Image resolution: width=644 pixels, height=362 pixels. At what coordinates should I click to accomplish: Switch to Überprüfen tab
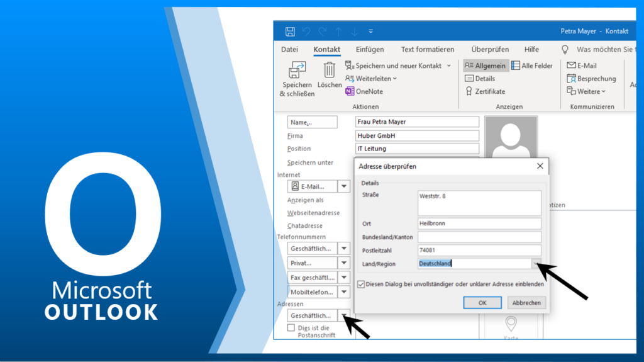pyautogui.click(x=490, y=49)
